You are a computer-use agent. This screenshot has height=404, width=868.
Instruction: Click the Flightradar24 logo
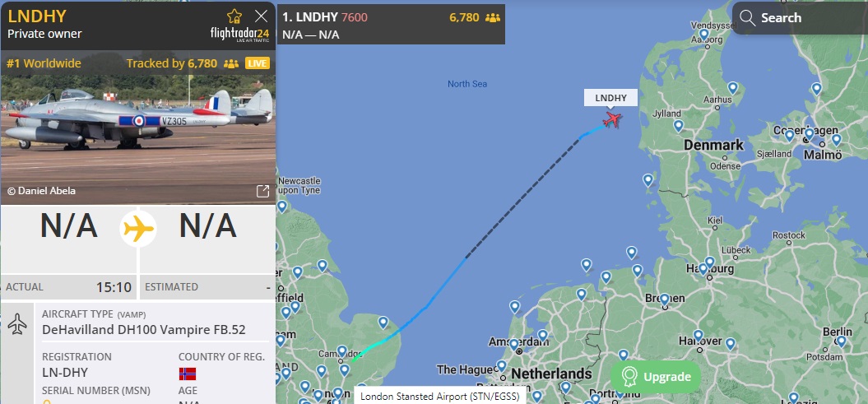tap(239, 34)
